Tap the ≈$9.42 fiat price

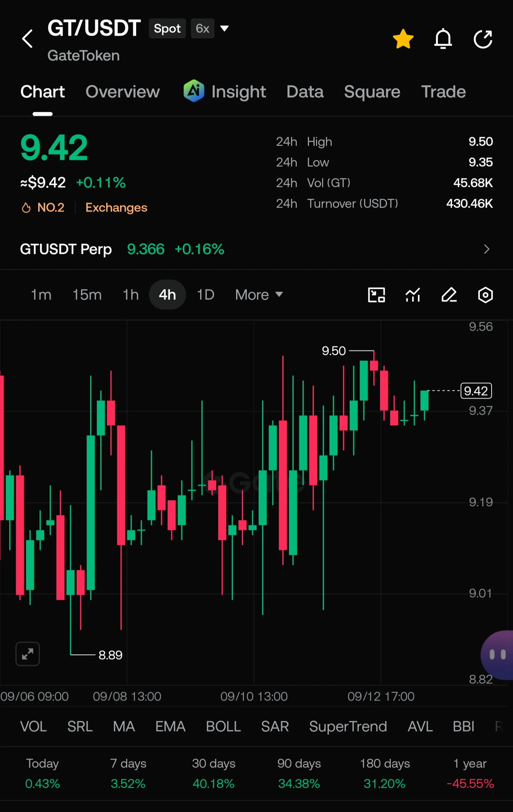click(43, 183)
